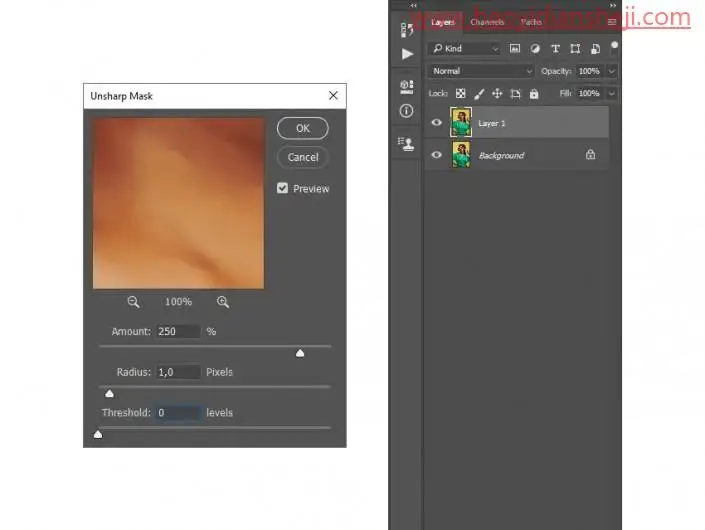Filter layers by adjustment layers icon
The image size is (705, 530).
pyautogui.click(x=535, y=49)
